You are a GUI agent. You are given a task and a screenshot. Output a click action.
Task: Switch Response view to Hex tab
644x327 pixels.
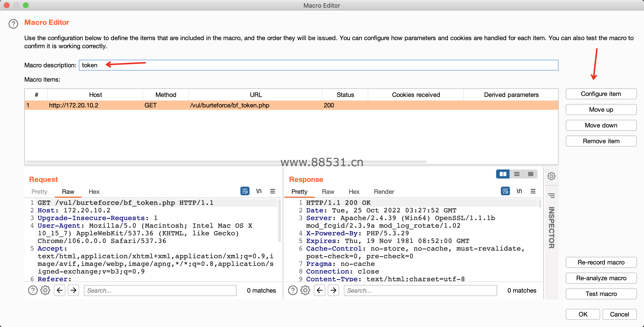coord(354,192)
